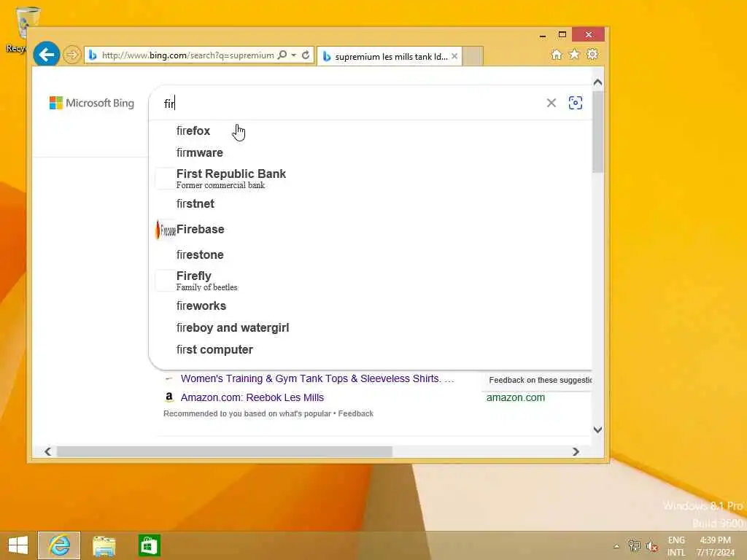The width and height of the screenshot is (747, 560).
Task: Click the horizontal scrollbar right arrow
Action: click(576, 451)
